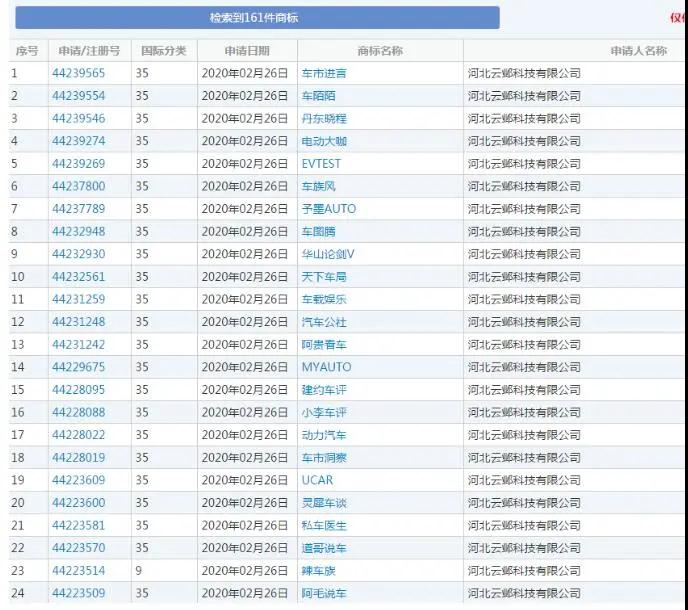Image resolution: width=688 pixels, height=610 pixels.
Task: Click the 申请/注册号 column header
Action: click(x=89, y=51)
